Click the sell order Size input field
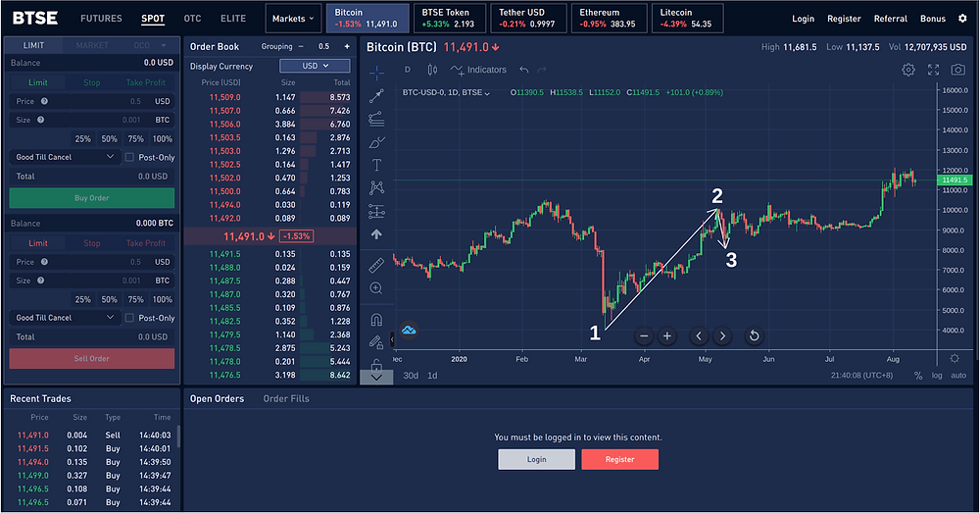Image resolution: width=980 pixels, height=513 pixels. tap(92, 281)
